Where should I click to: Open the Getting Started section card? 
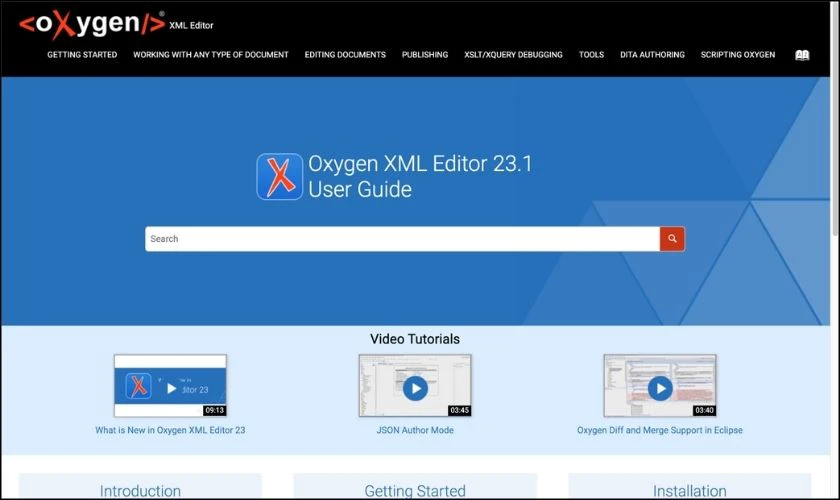point(415,487)
